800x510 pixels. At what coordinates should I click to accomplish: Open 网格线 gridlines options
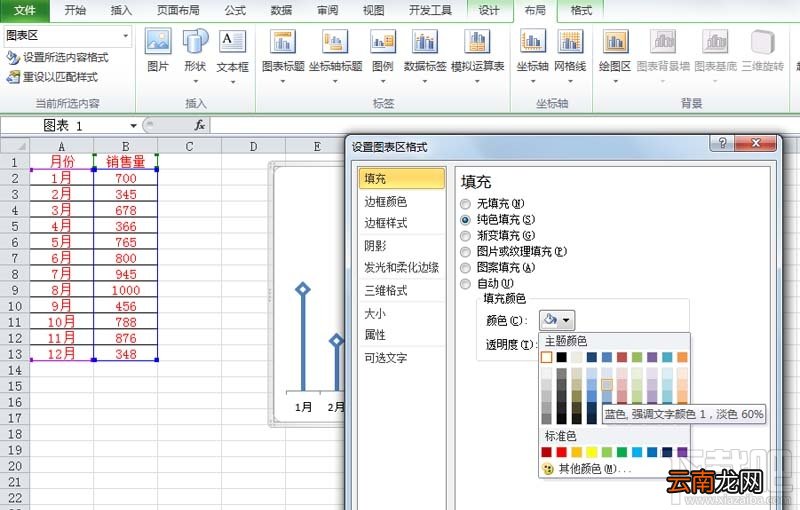pos(570,55)
